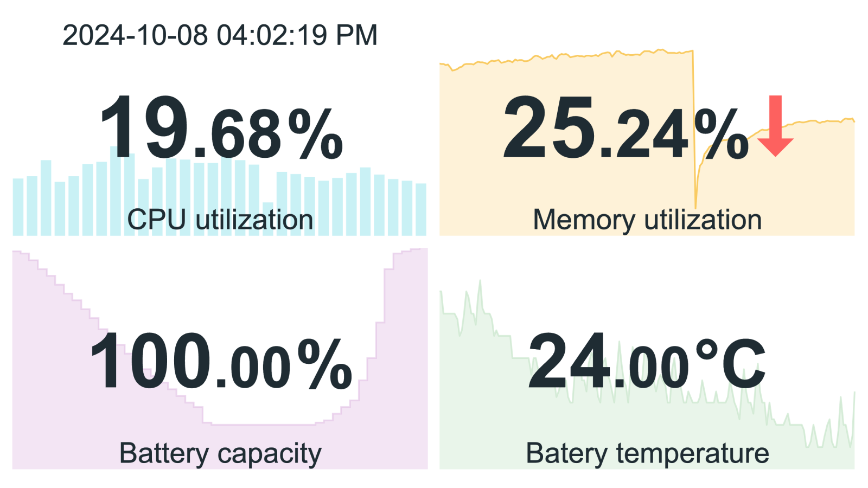The height and width of the screenshot is (488, 868).
Task: Click the 2024-10-08 04:02:19 PM timestamp
Action: tap(220, 35)
